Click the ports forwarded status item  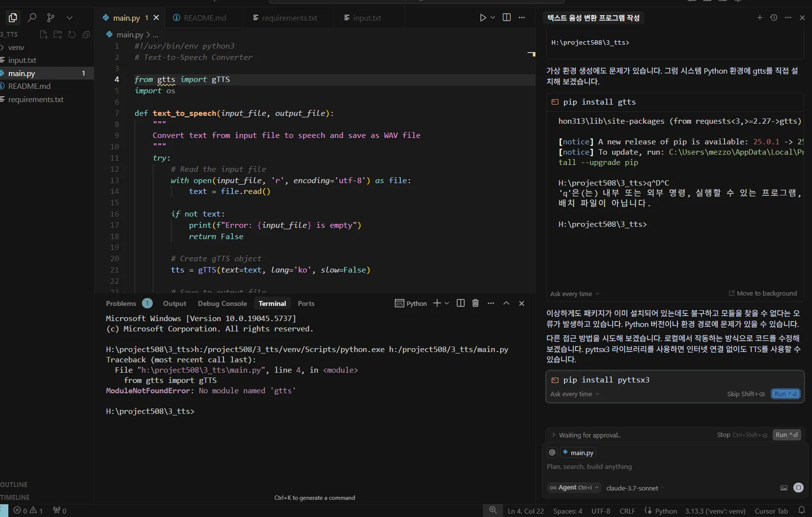(59, 511)
